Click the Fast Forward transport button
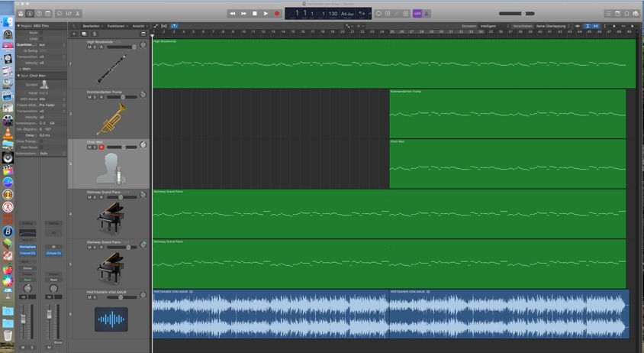 click(243, 14)
